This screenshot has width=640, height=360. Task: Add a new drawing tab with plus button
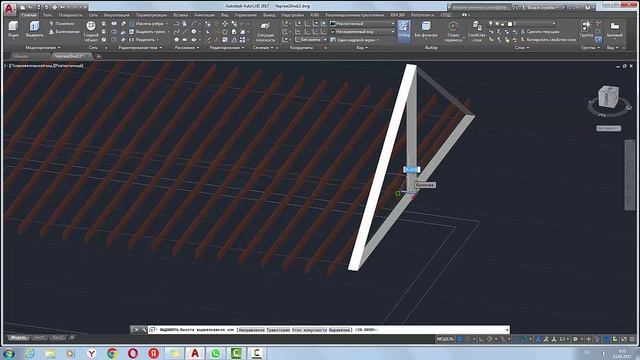98,56
